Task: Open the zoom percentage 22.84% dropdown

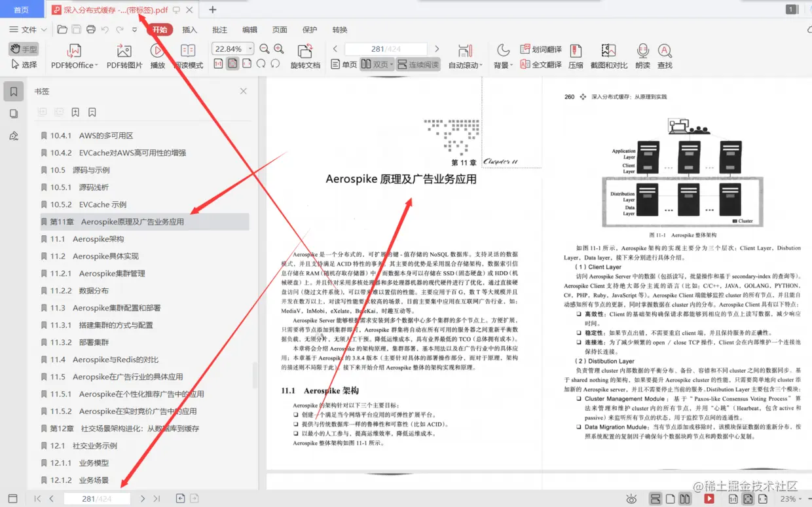Action: tap(249, 49)
